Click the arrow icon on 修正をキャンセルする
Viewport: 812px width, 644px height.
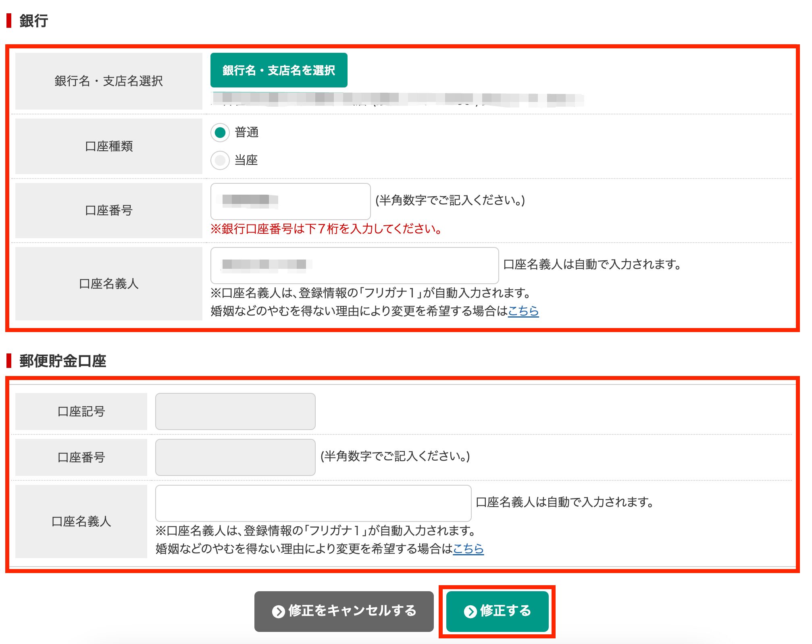point(278,611)
